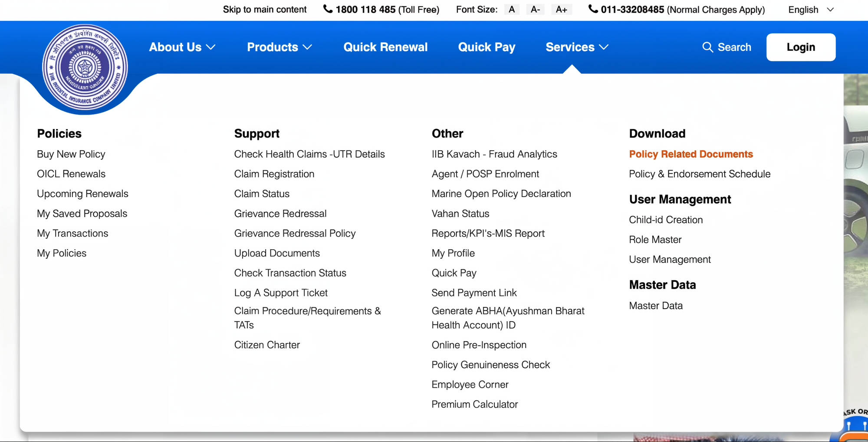Expand the About Us menu chevron
Viewport: 868px width, 442px height.
(x=211, y=47)
